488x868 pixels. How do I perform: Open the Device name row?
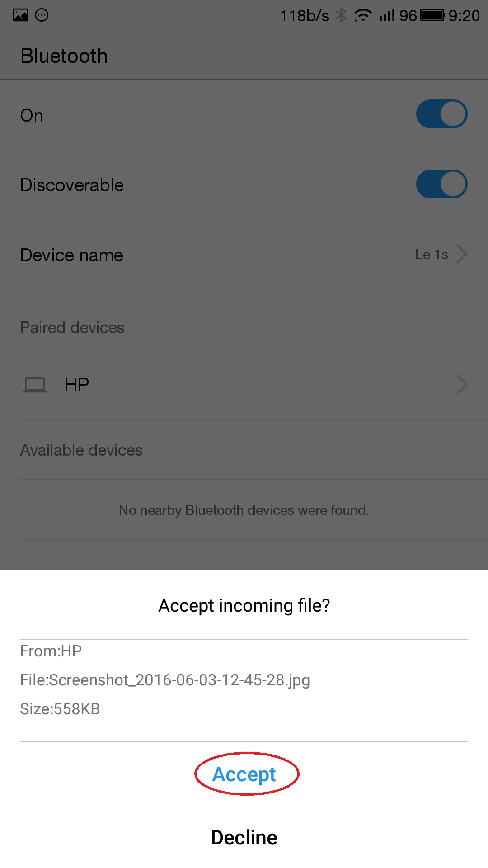pyautogui.click(x=244, y=255)
